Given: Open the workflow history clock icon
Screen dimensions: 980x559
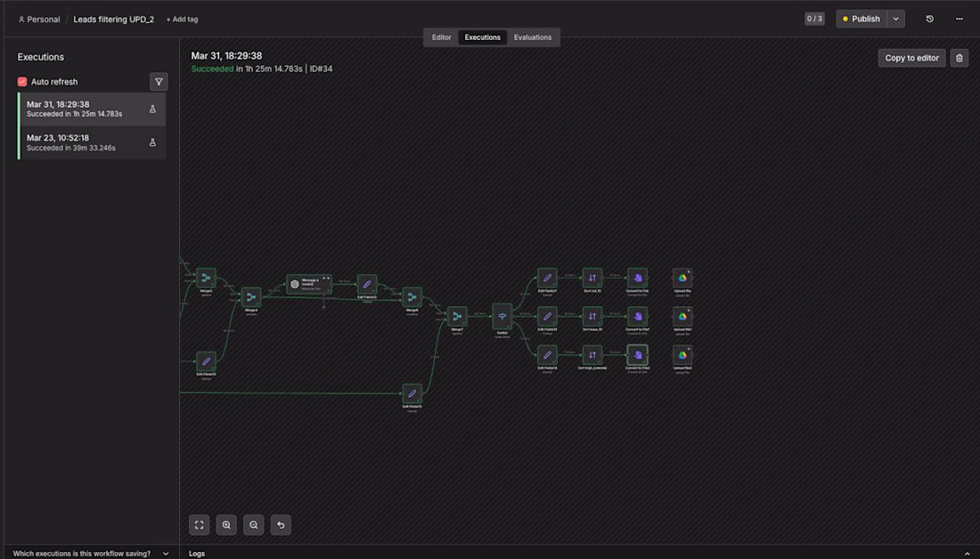Looking at the screenshot, I should (929, 19).
